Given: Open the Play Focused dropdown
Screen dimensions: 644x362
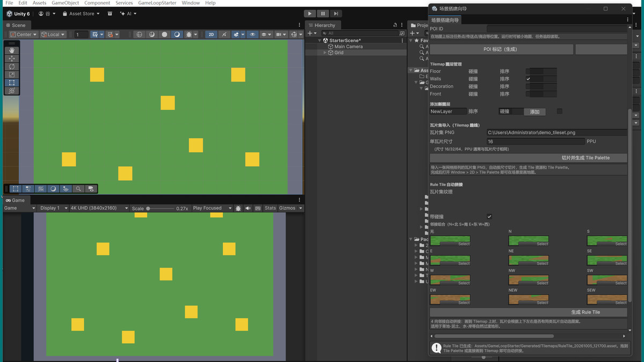Looking at the screenshot, I should click(x=211, y=208).
